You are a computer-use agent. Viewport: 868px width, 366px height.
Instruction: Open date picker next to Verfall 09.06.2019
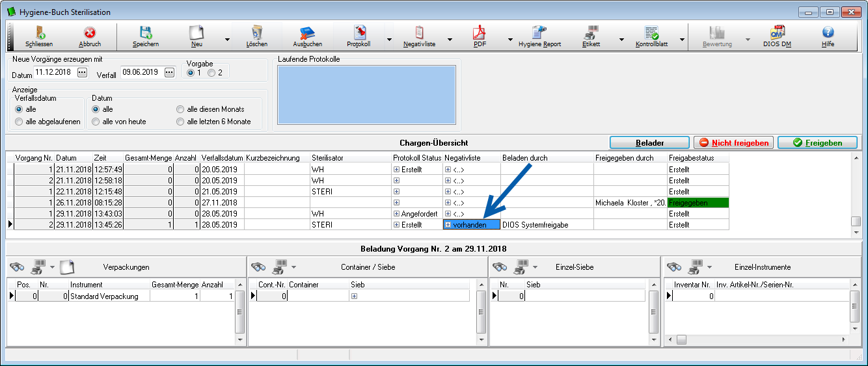(169, 73)
